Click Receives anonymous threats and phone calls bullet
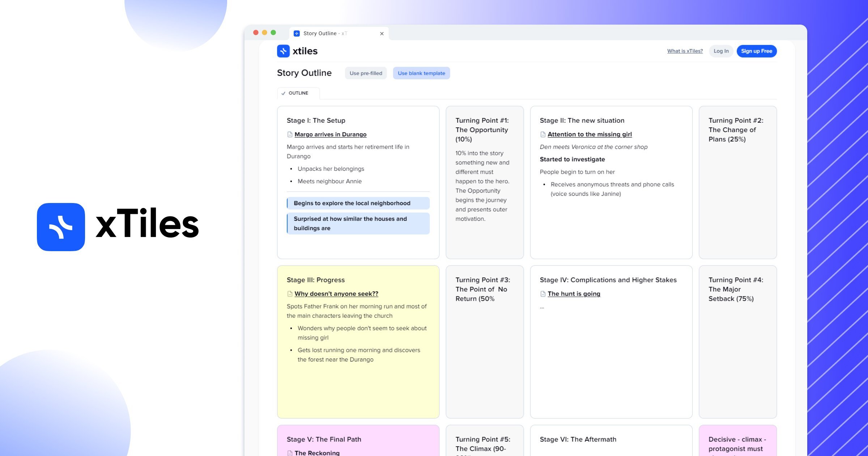Viewport: 868px width, 456px height. 612,189
